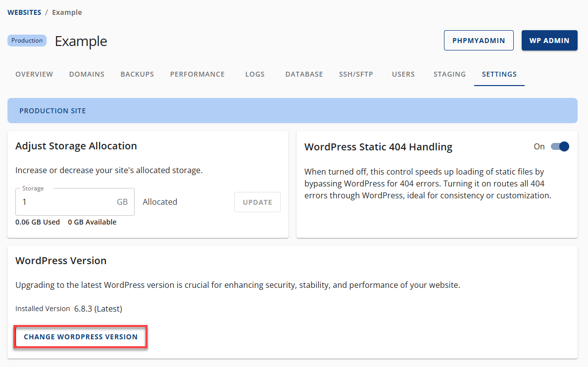This screenshot has height=367, width=588.
Task: Disable WordPress Static 404 Handling
Action: point(560,146)
